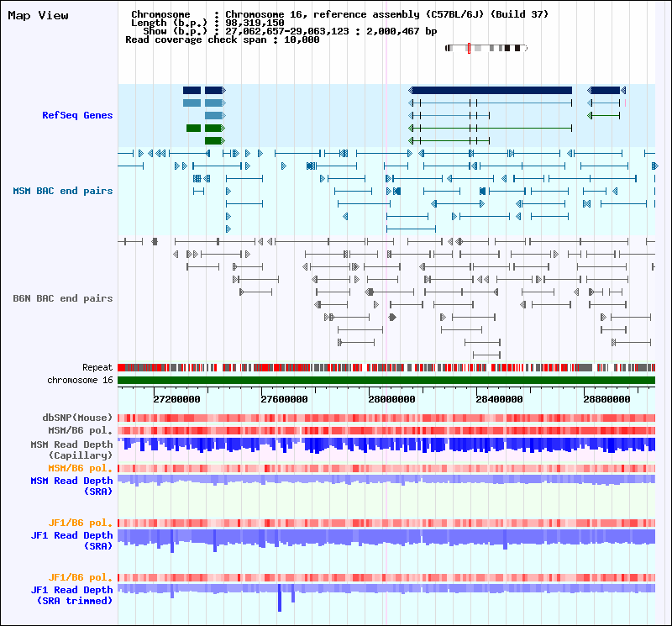
Task: Click the orange MSM/B6 pol. label
Action: [80, 468]
